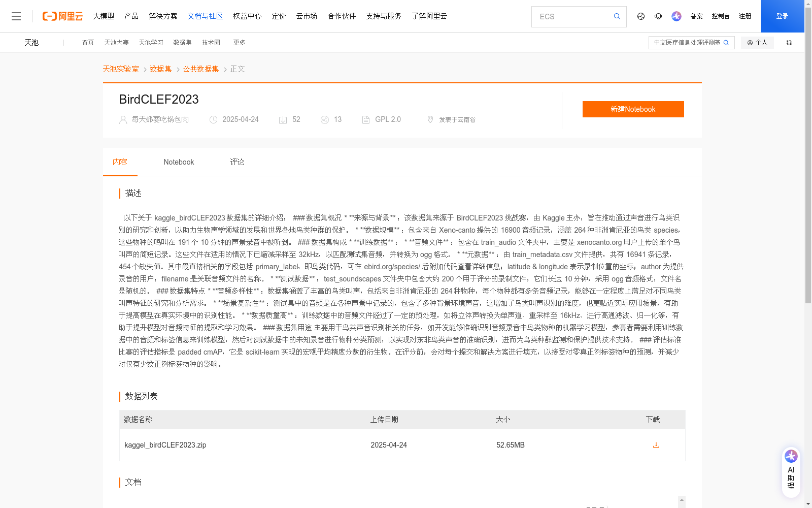Screen dimensions: 812x508
Task: Click the 注册 link
Action: click(745, 16)
